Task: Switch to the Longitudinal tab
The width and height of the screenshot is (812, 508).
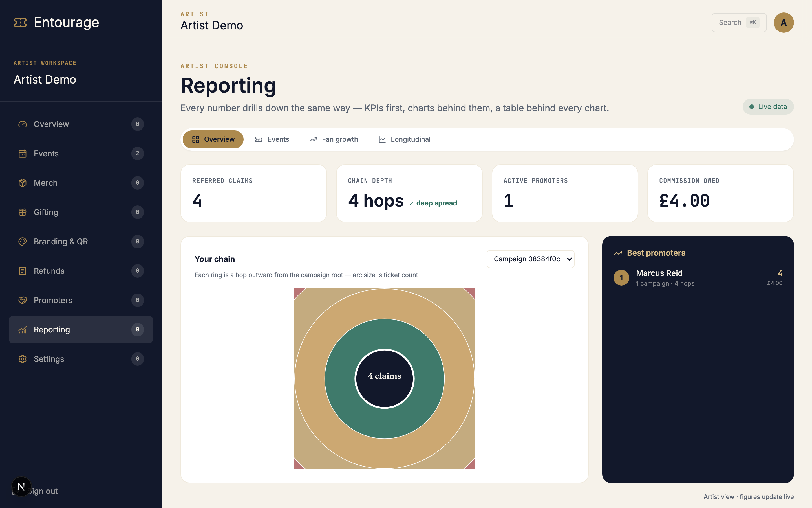Action: click(x=405, y=139)
